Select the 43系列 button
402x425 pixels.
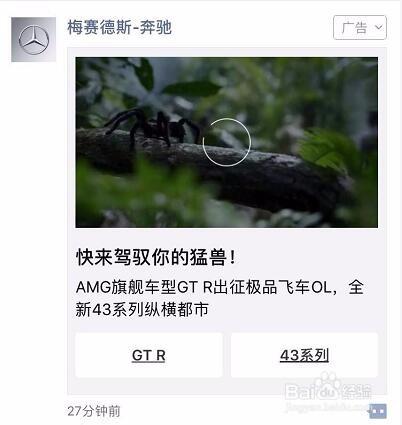point(304,355)
